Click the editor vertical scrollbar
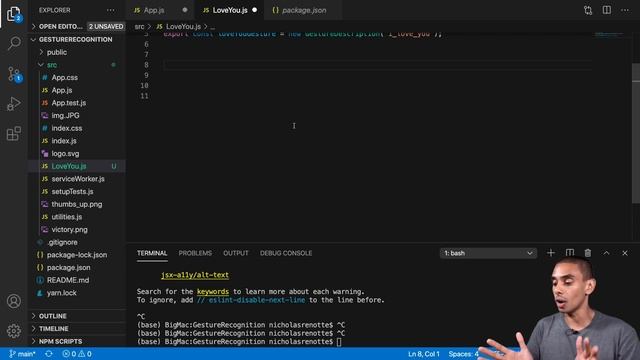The height and width of the screenshot is (360, 640). 636,133
